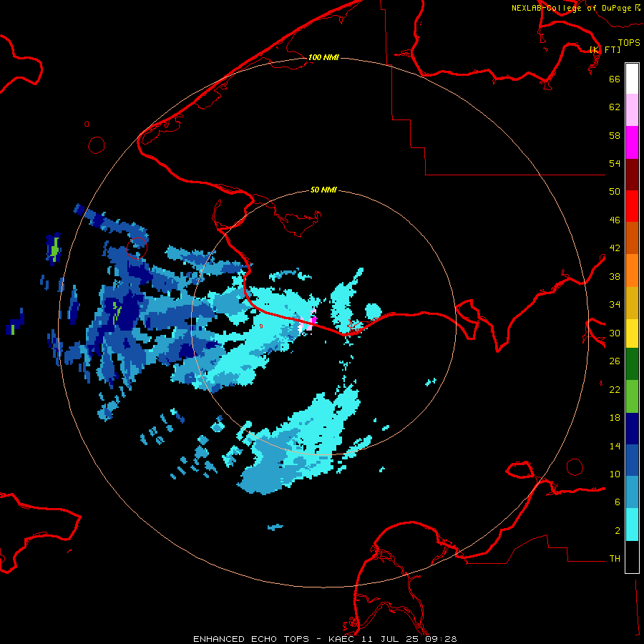Click the legend value 42

[615, 248]
